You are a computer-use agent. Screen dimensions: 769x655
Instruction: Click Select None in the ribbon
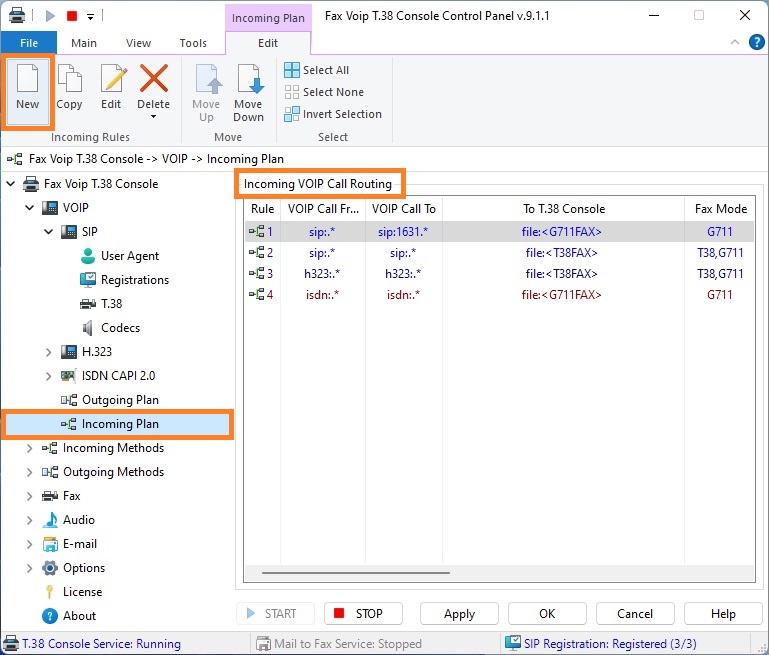(x=324, y=92)
